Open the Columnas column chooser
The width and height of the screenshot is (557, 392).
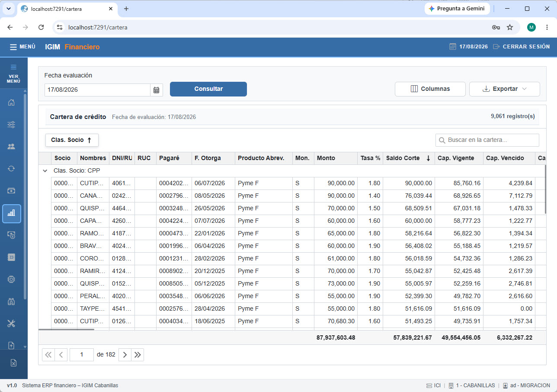point(430,89)
